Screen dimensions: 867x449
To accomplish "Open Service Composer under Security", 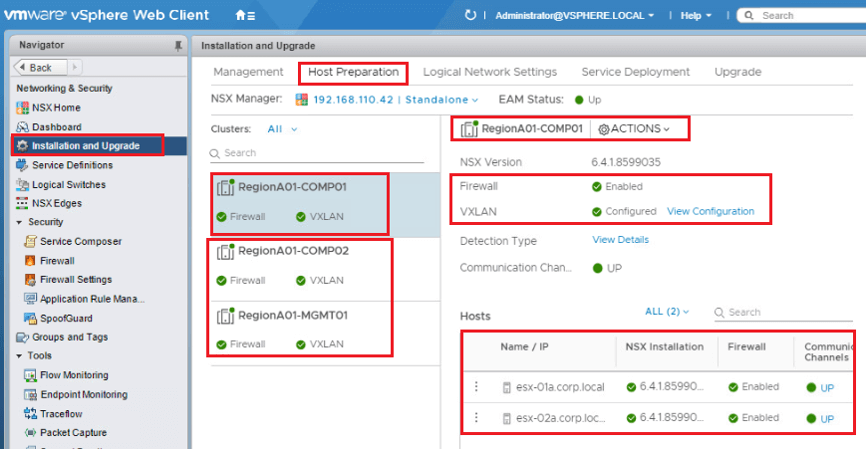I will coord(81,241).
